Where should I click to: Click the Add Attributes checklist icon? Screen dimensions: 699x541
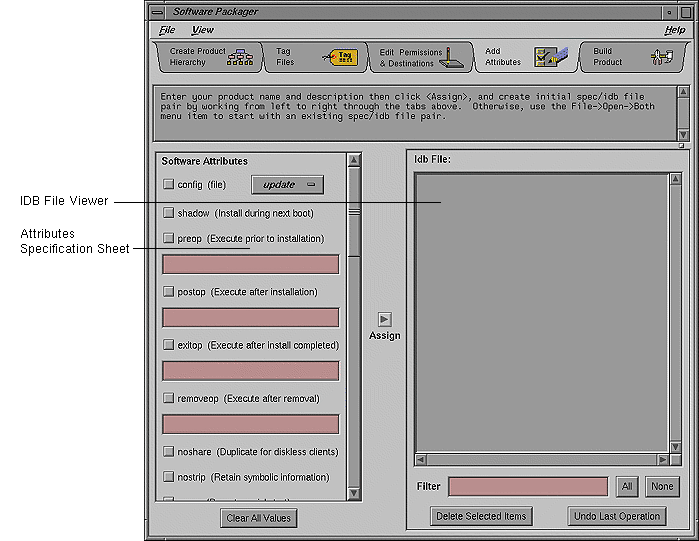click(551, 57)
